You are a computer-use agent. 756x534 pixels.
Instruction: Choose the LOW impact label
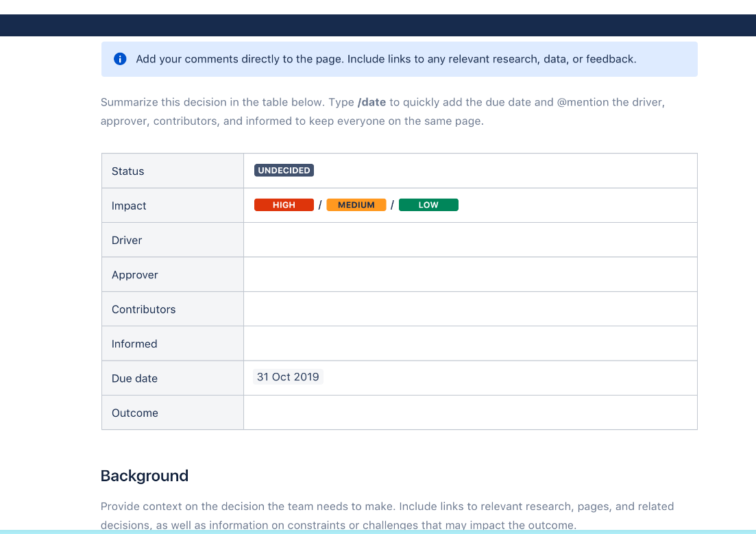[x=428, y=205]
